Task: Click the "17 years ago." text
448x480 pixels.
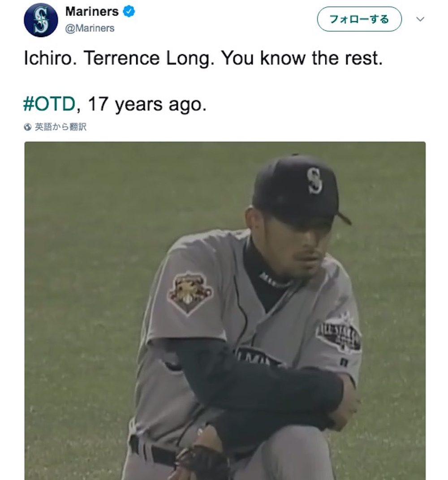Action: pyautogui.click(x=147, y=104)
